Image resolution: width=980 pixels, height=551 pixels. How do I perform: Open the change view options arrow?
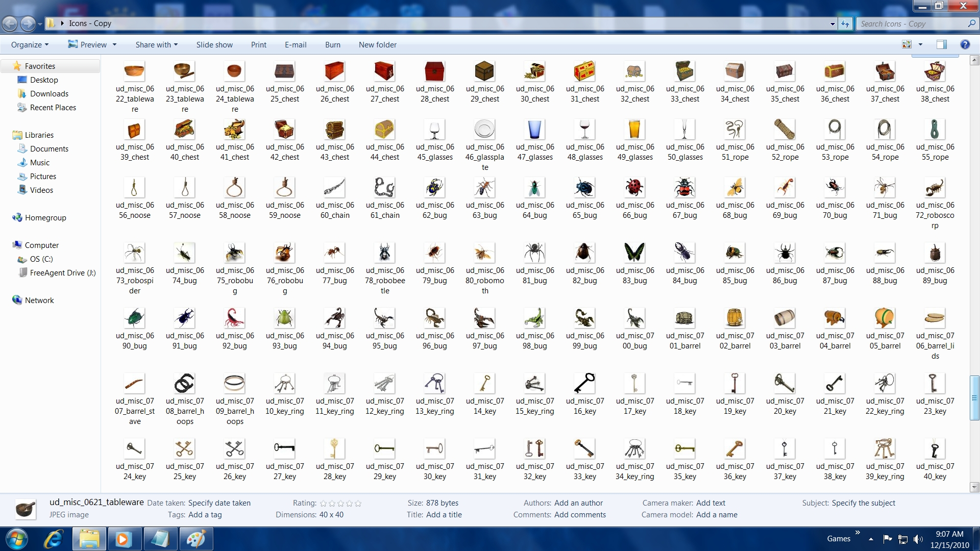point(920,44)
